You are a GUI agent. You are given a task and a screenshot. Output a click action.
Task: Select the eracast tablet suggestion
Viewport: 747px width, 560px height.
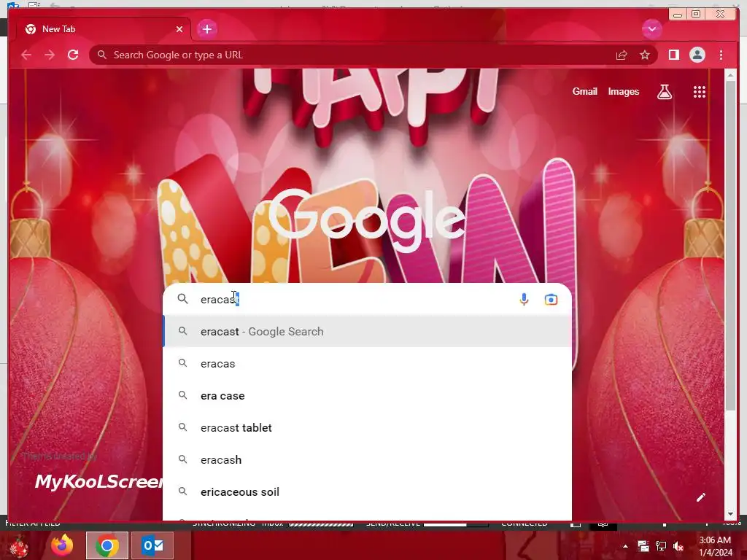pyautogui.click(x=368, y=427)
